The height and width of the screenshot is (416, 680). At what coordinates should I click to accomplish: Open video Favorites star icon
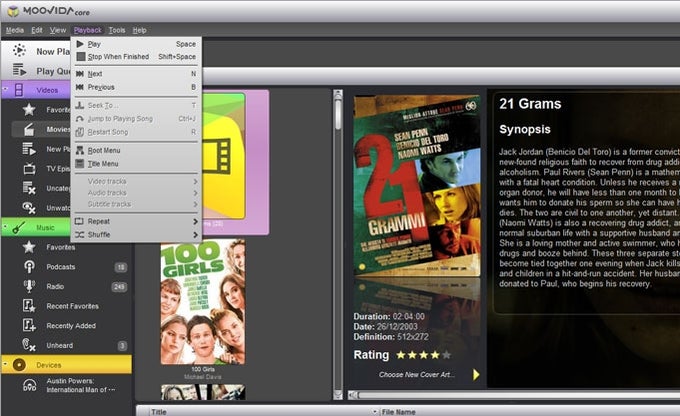(x=29, y=110)
